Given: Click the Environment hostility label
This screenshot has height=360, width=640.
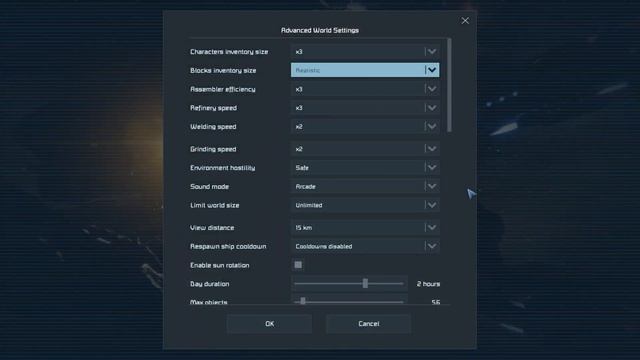Looking at the screenshot, I should pos(222,168).
